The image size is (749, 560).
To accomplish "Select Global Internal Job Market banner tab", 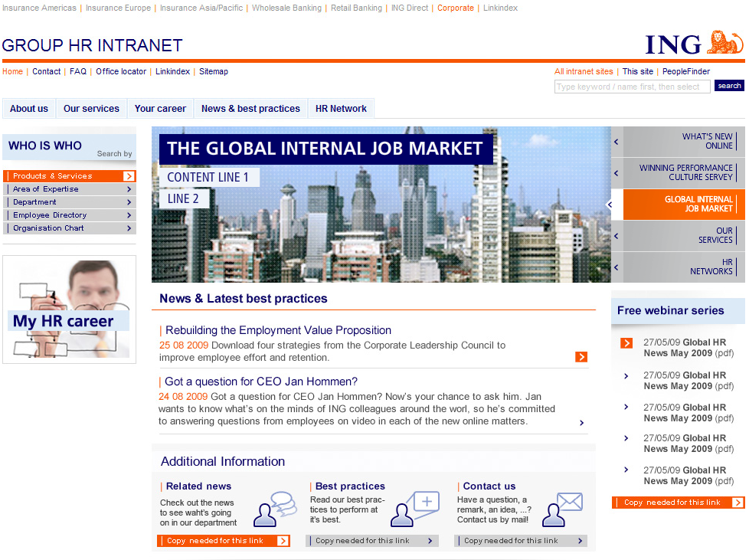I will (x=684, y=204).
